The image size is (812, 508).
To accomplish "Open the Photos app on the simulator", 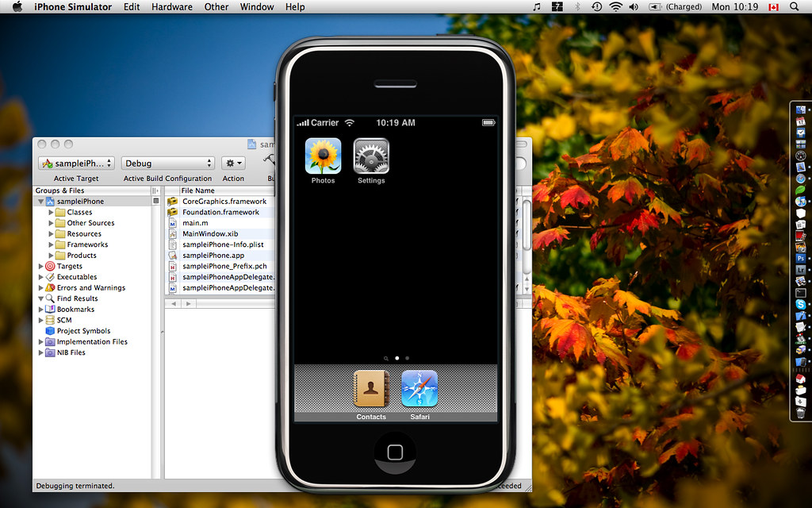I will click(x=324, y=156).
